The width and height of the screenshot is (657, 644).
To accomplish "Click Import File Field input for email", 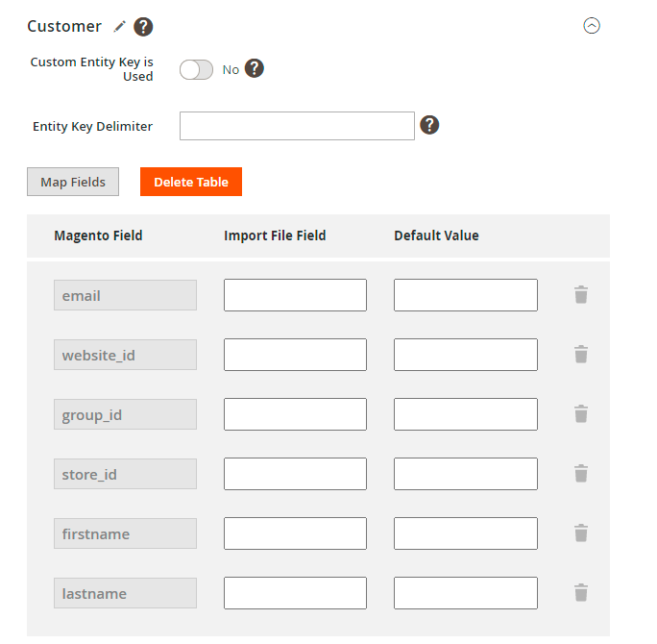I will click(295, 295).
